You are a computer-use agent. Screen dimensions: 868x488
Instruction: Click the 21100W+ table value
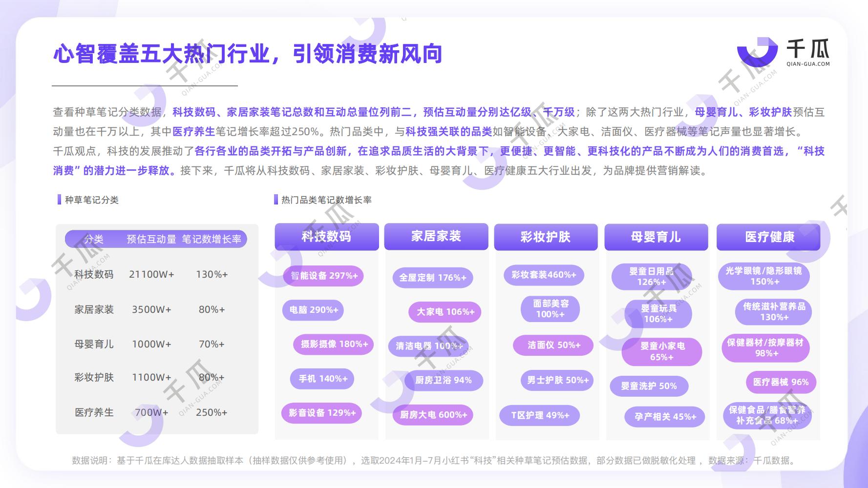click(151, 274)
